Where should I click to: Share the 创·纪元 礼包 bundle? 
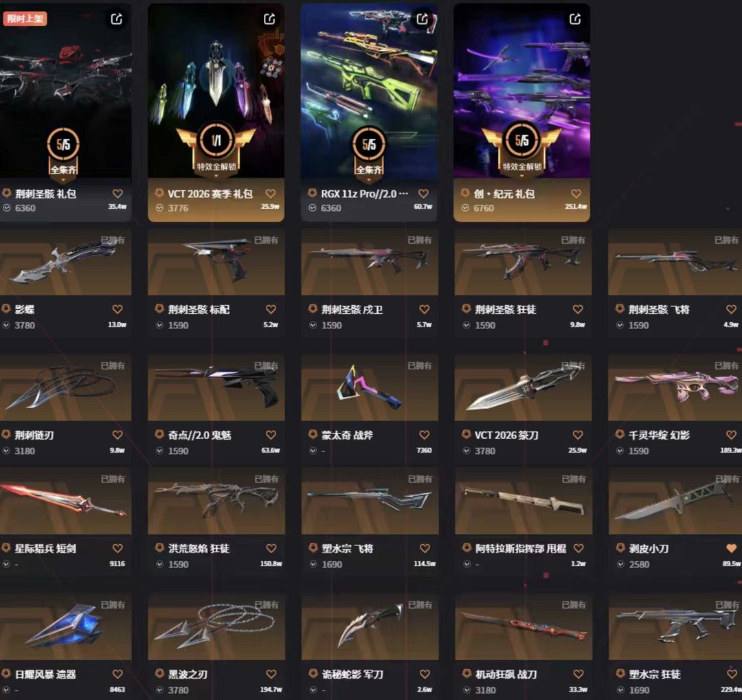pos(575,19)
